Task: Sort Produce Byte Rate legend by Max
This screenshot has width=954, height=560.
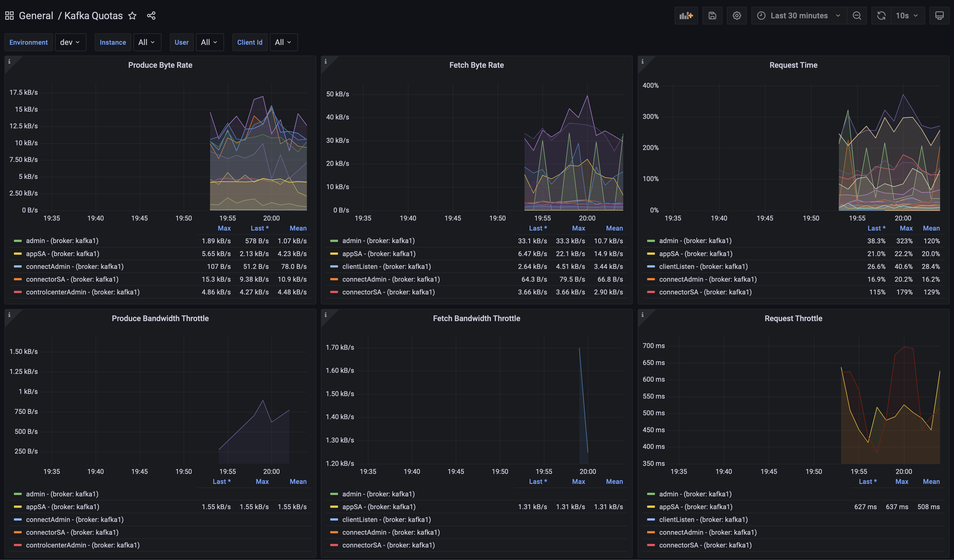Action: pos(224,228)
